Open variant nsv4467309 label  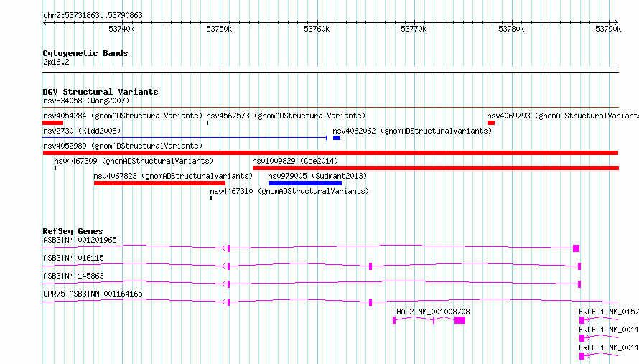pos(134,161)
